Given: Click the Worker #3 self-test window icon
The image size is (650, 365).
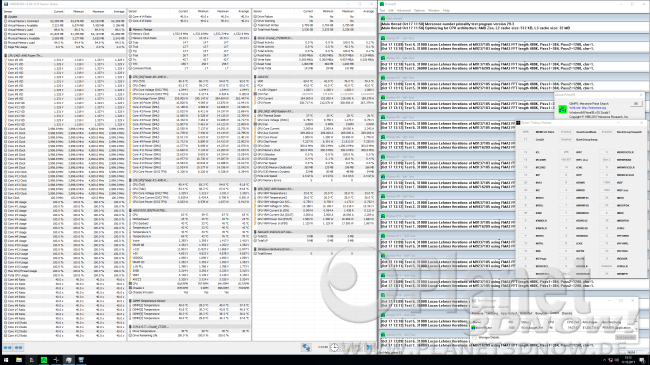Looking at the screenshot, I should [x=383, y=78].
